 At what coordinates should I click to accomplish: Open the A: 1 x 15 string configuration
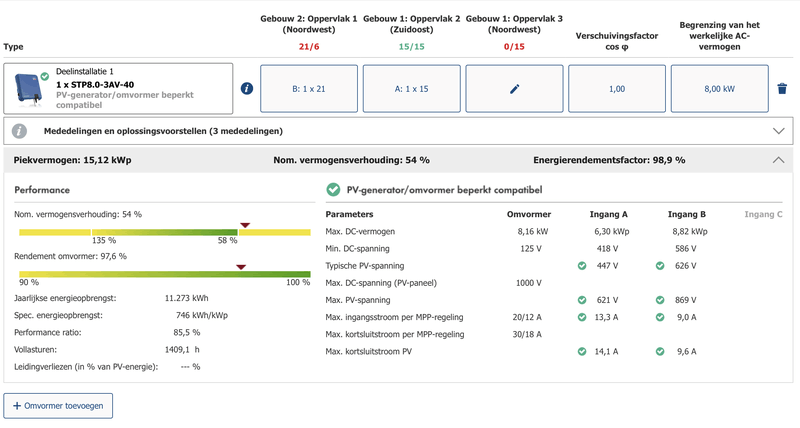click(x=411, y=89)
